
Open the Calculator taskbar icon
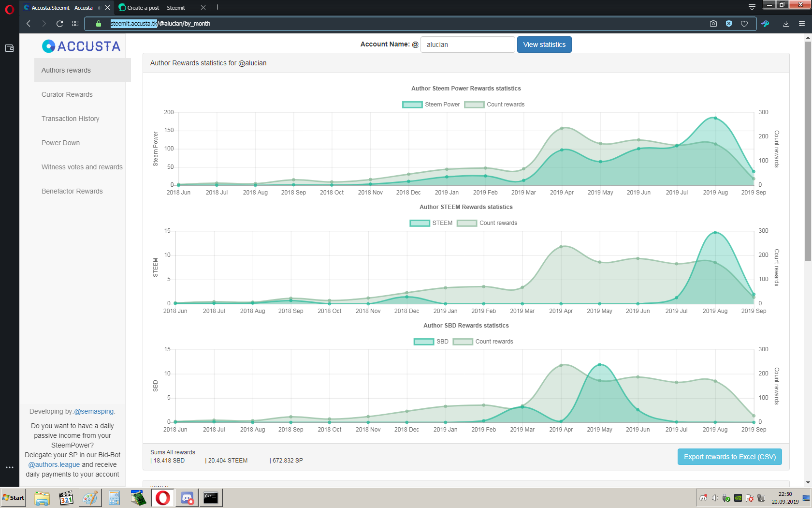114,498
